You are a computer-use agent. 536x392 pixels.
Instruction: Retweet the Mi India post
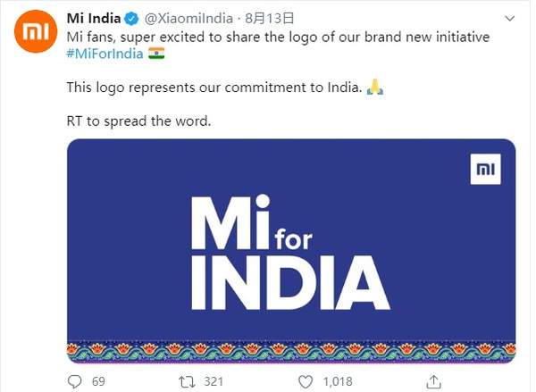[x=187, y=381]
